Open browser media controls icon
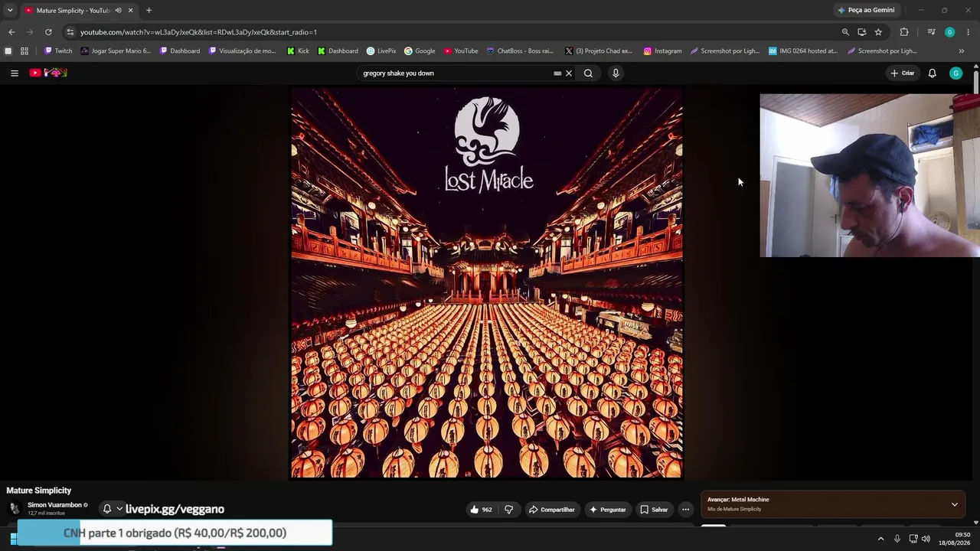The image size is (980, 551). 931,32
